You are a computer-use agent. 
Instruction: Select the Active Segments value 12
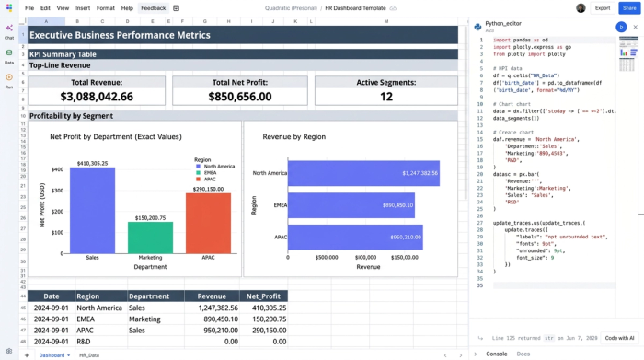pyautogui.click(x=386, y=97)
